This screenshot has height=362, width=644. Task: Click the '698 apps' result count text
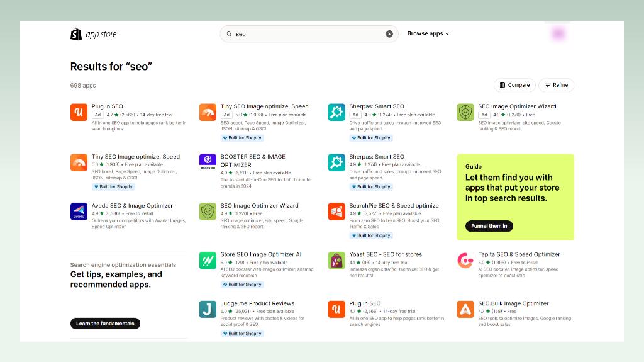tap(83, 86)
